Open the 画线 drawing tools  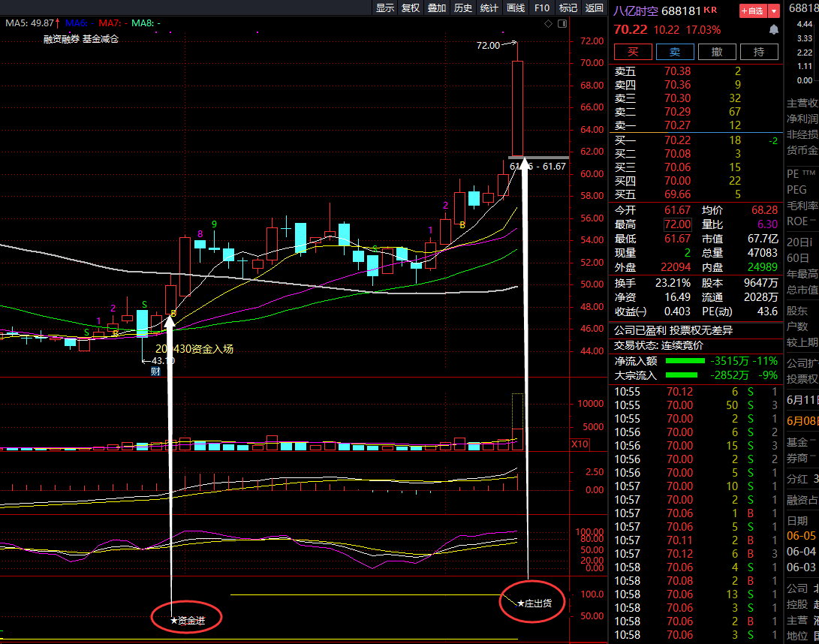pos(516,8)
